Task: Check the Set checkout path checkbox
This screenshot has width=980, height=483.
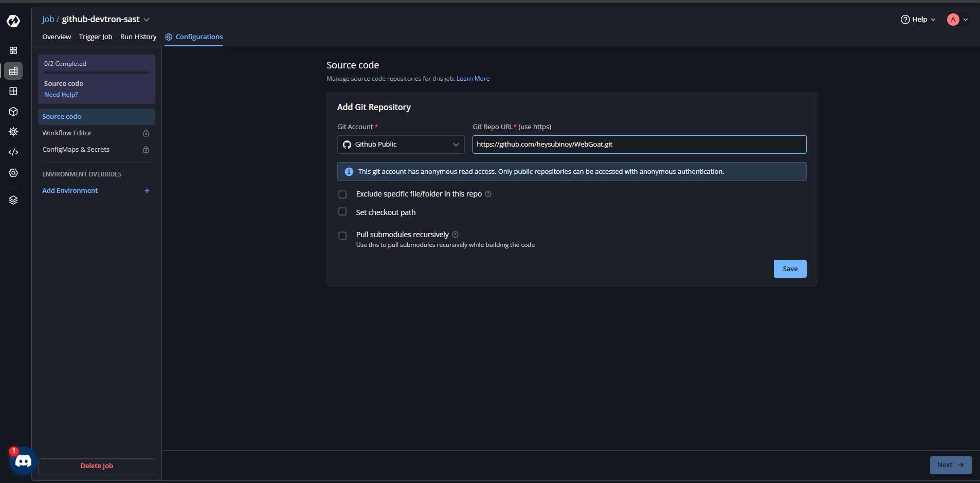Action: coord(342,212)
